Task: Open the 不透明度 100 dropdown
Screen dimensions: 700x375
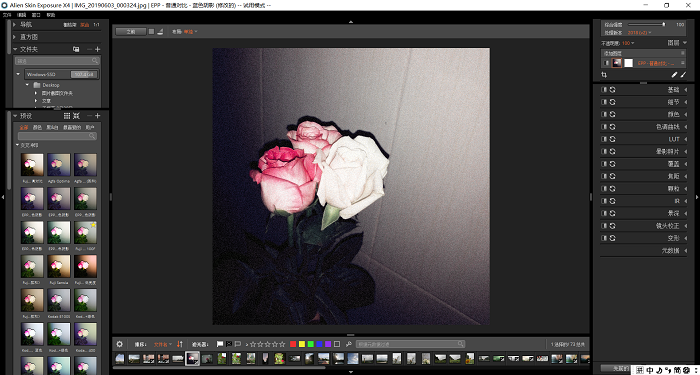Action: pos(629,43)
